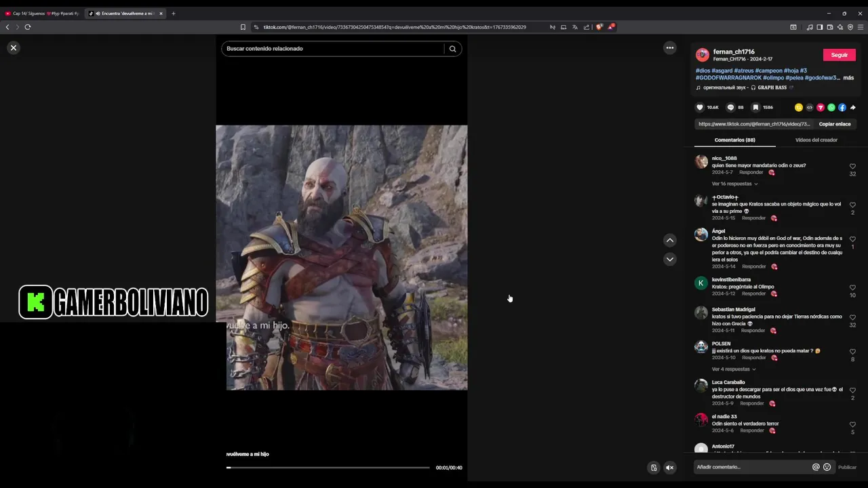Like Ángel's comment about Odin
The image size is (868, 488).
852,239
